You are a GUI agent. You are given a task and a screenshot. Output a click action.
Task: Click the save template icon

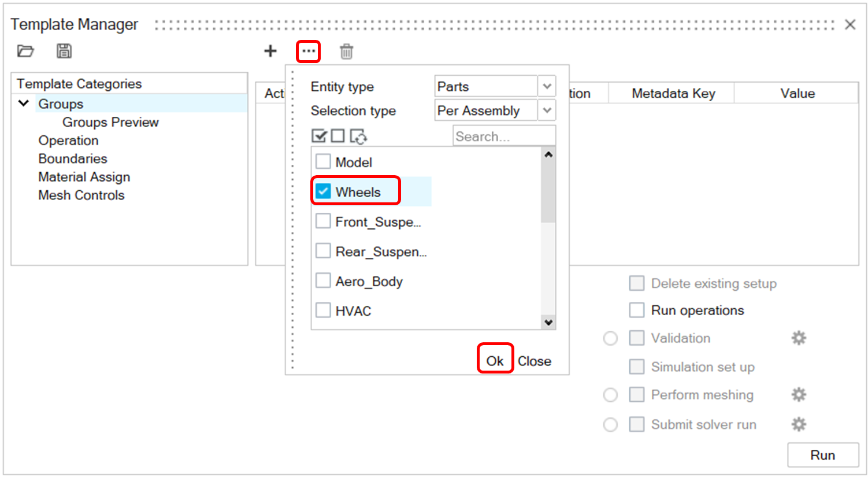[64, 51]
